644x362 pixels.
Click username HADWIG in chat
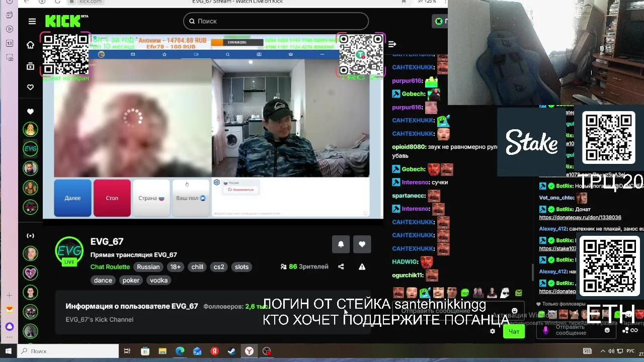tap(405, 262)
